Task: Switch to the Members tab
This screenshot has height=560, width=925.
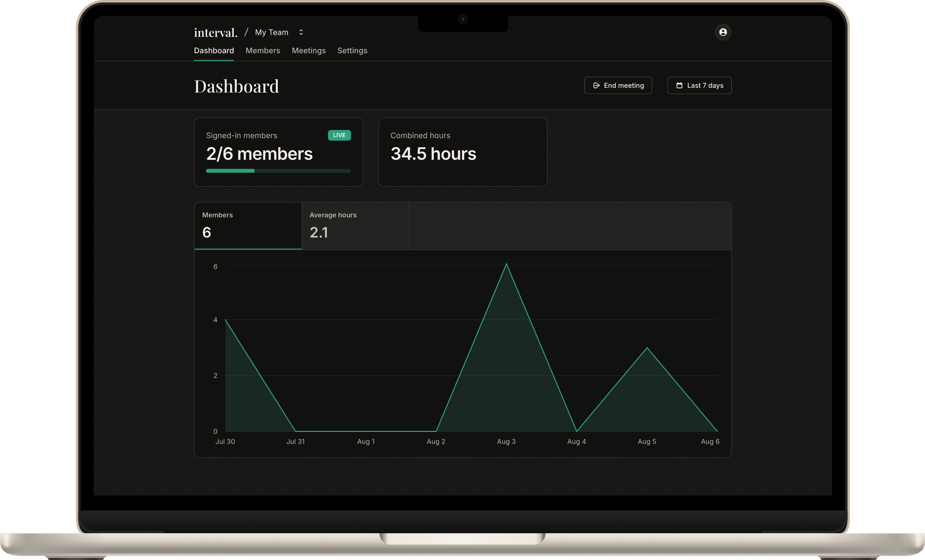Action: [263, 50]
